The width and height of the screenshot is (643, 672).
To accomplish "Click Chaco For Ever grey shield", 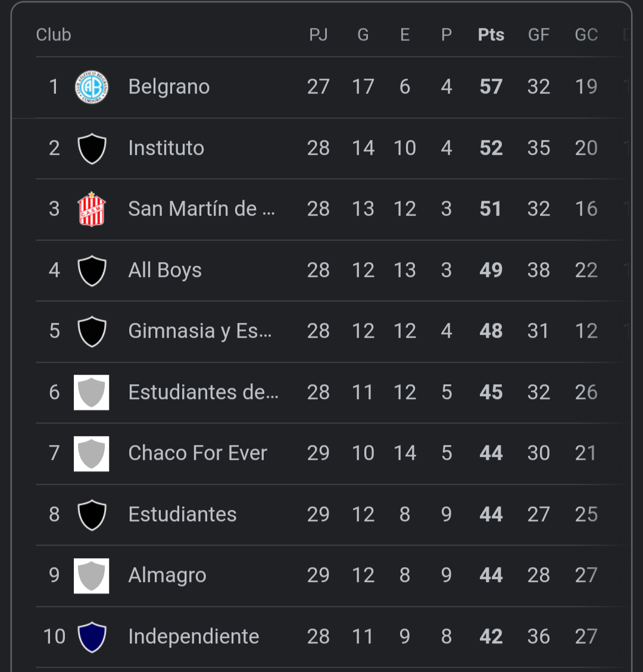I will point(92,453).
